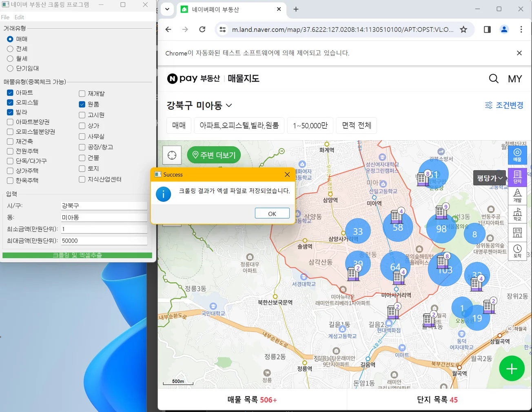Screen dimensions: 532x412
Task: Click the 최소금액 input field
Action: pos(104,229)
